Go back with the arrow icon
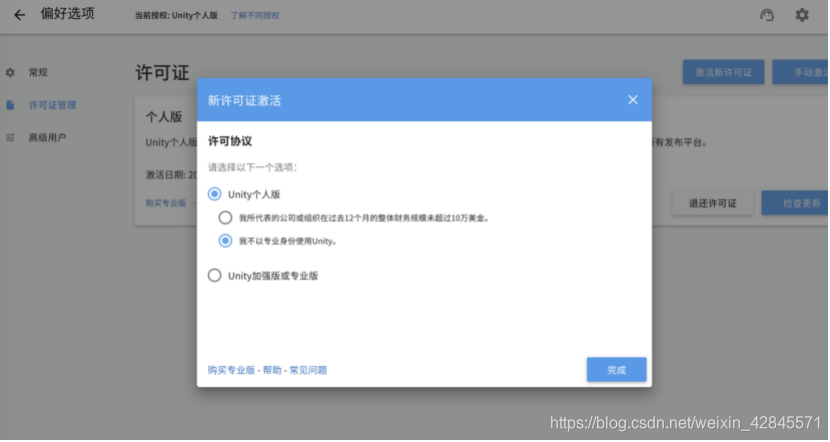 click(x=20, y=15)
